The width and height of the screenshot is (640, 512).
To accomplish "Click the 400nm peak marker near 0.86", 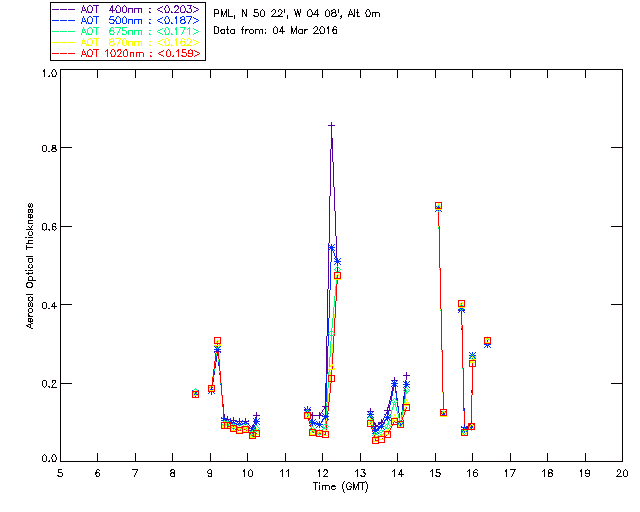I will (331, 125).
